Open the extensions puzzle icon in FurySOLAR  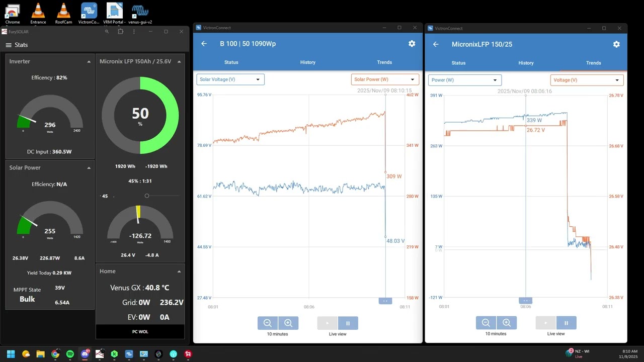120,32
